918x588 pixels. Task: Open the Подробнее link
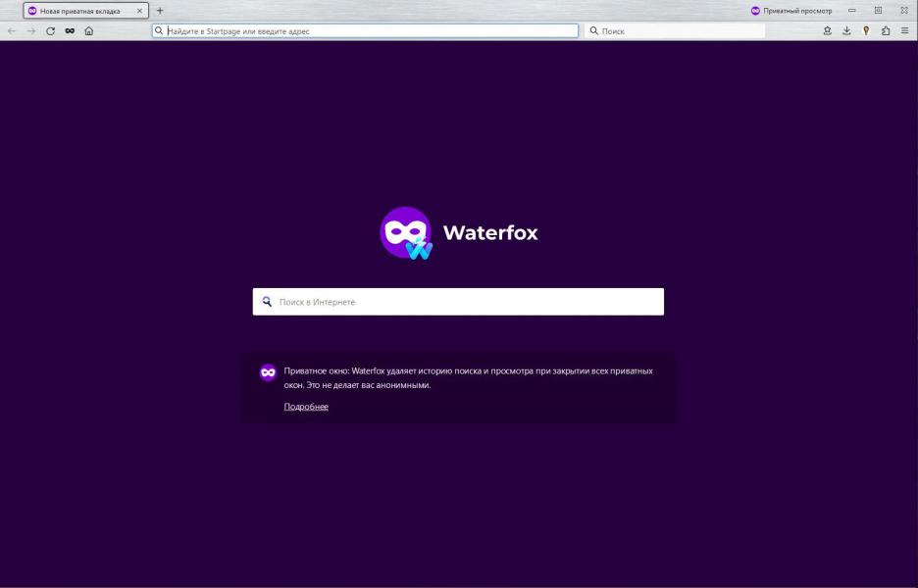coord(306,407)
